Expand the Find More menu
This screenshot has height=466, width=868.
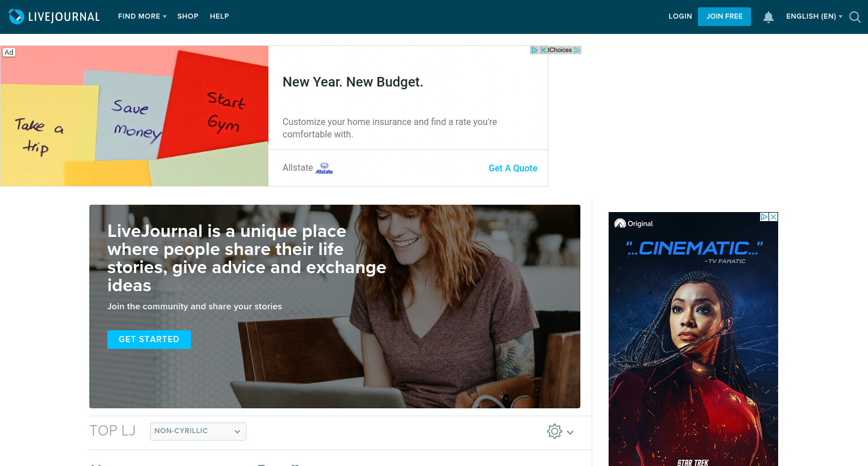[142, 16]
